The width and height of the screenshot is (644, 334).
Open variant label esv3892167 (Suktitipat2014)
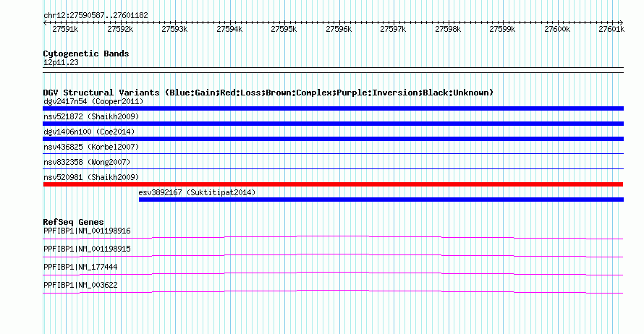pos(197,192)
